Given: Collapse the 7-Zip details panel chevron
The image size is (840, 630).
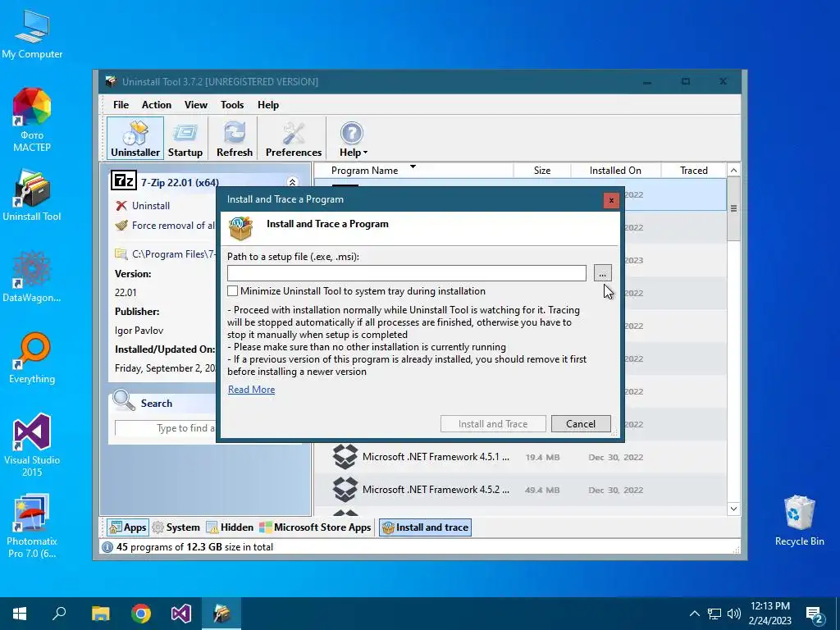Looking at the screenshot, I should (293, 182).
